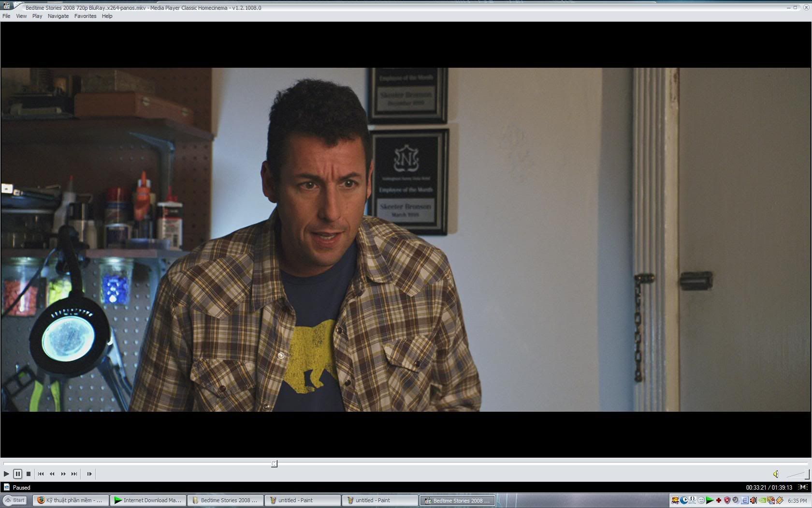The image size is (812, 508).
Task: Stop the video playback
Action: 29,474
